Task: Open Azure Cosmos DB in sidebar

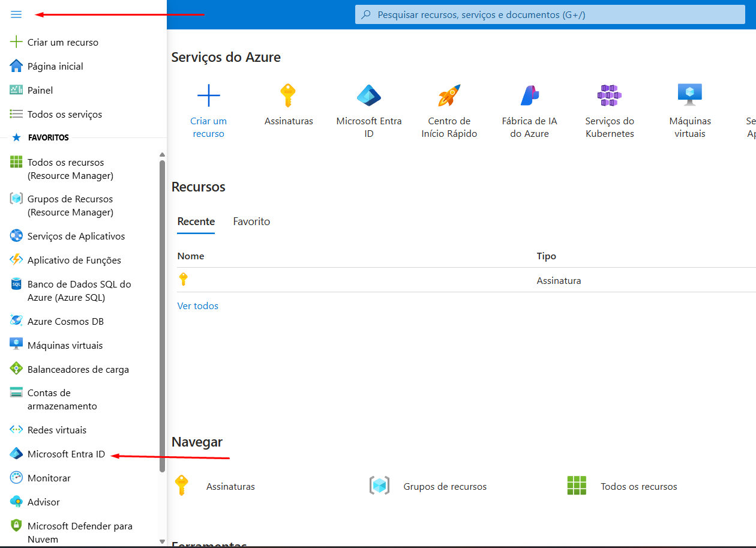Action: 65,322
